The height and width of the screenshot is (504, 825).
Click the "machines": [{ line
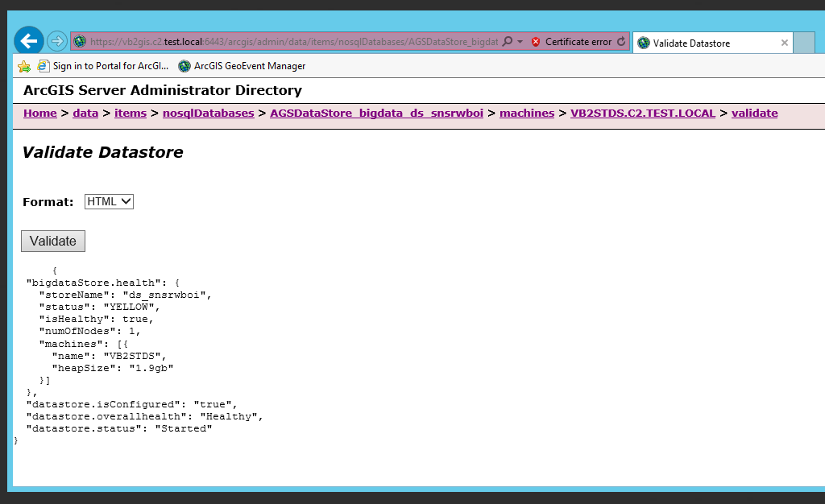[x=84, y=344]
